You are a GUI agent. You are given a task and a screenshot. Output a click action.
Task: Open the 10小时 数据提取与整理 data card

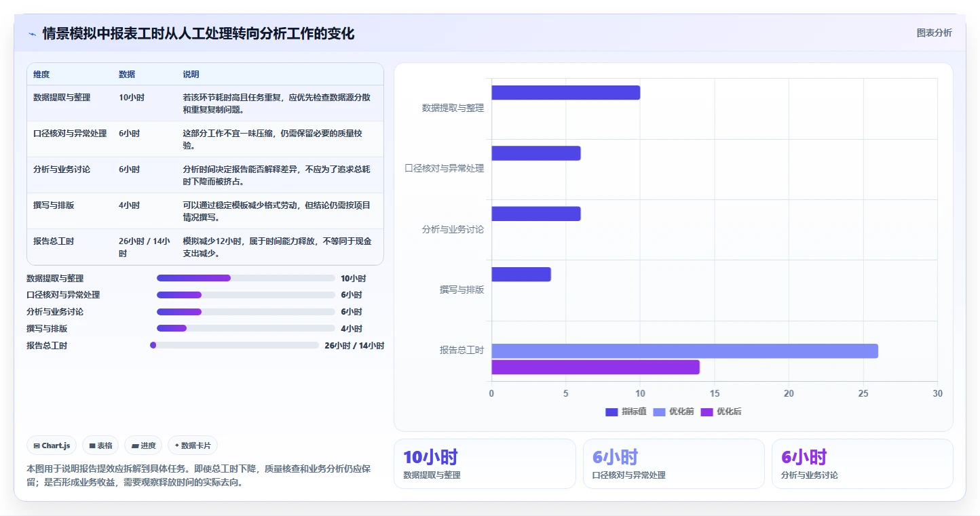point(485,464)
